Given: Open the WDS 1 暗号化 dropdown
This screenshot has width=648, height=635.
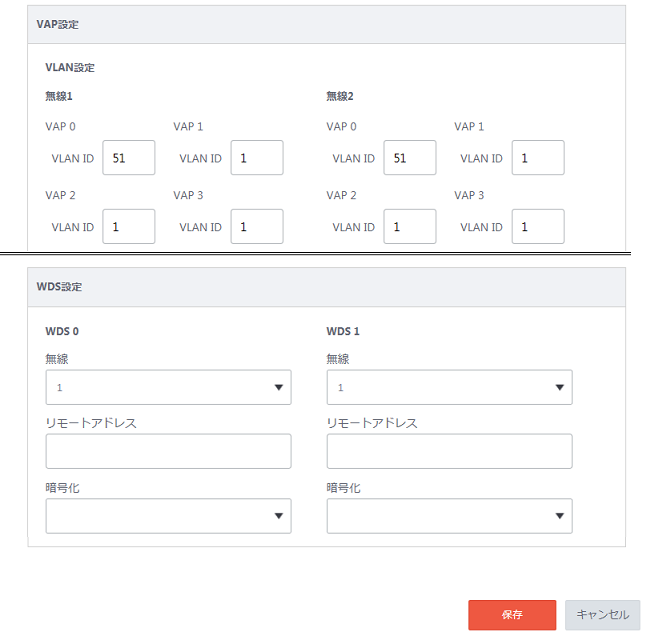Looking at the screenshot, I should coord(449,516).
